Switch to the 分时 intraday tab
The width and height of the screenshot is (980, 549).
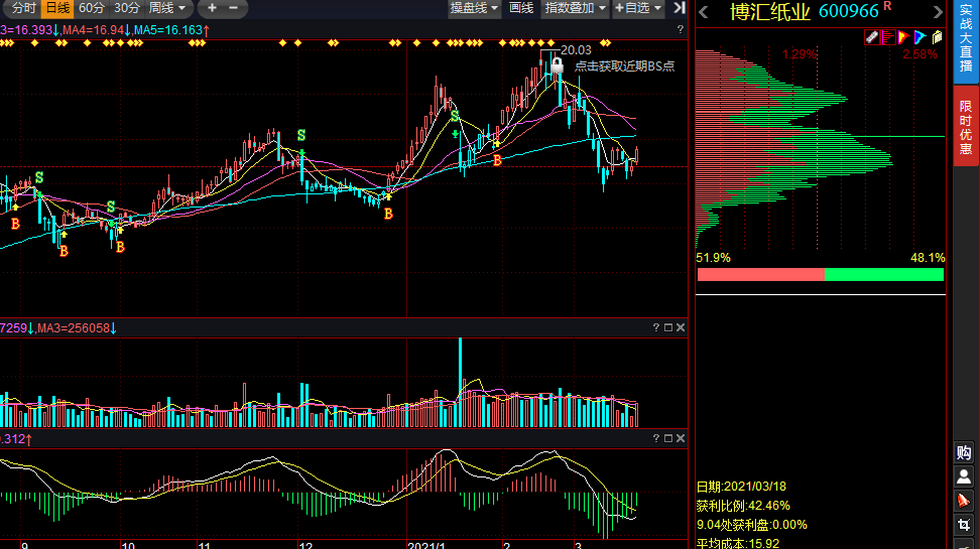pyautogui.click(x=23, y=8)
